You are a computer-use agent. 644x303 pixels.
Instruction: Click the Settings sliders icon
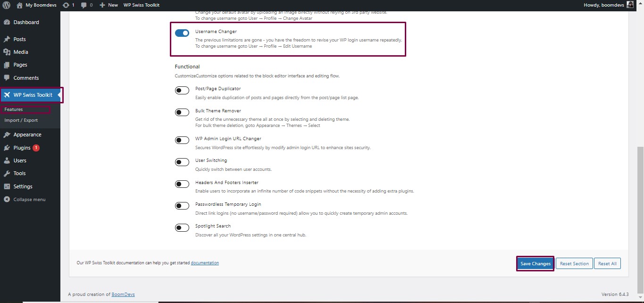[7, 186]
